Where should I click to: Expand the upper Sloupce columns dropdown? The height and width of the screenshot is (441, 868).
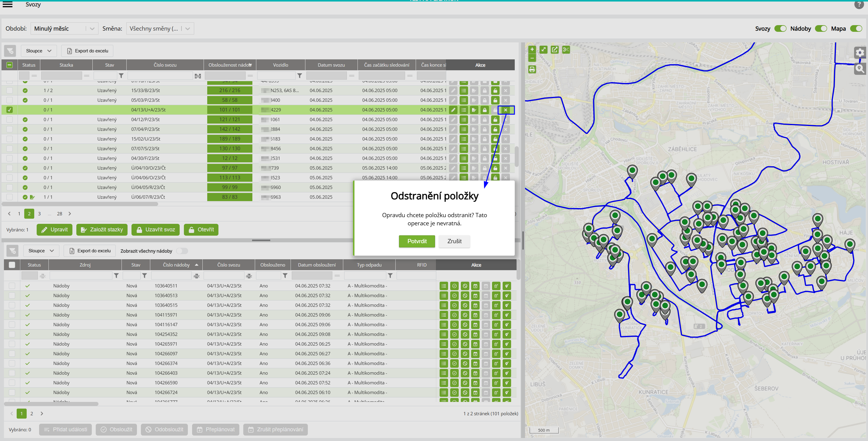tap(39, 51)
